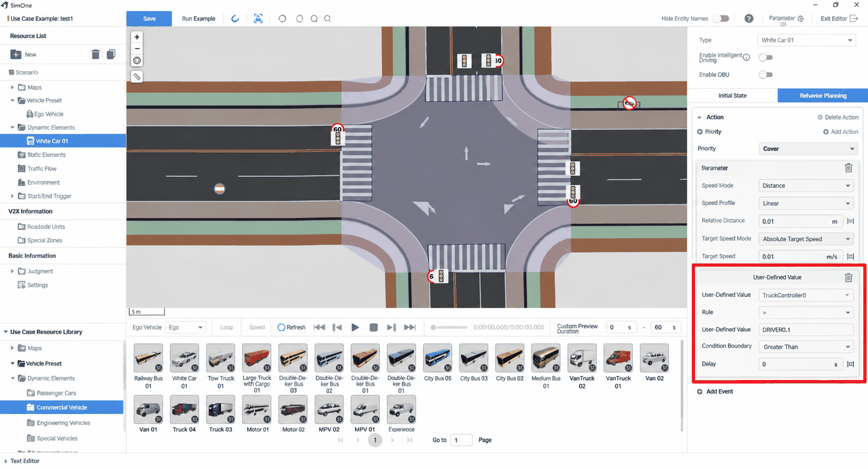Play the scenario preview
This screenshot has height=469, width=868.
[x=355, y=327]
